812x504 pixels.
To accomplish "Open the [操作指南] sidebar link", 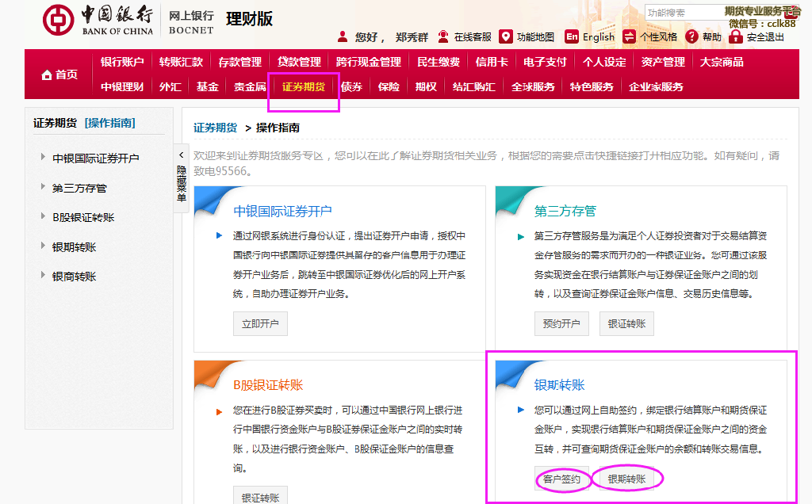I will (x=109, y=123).
